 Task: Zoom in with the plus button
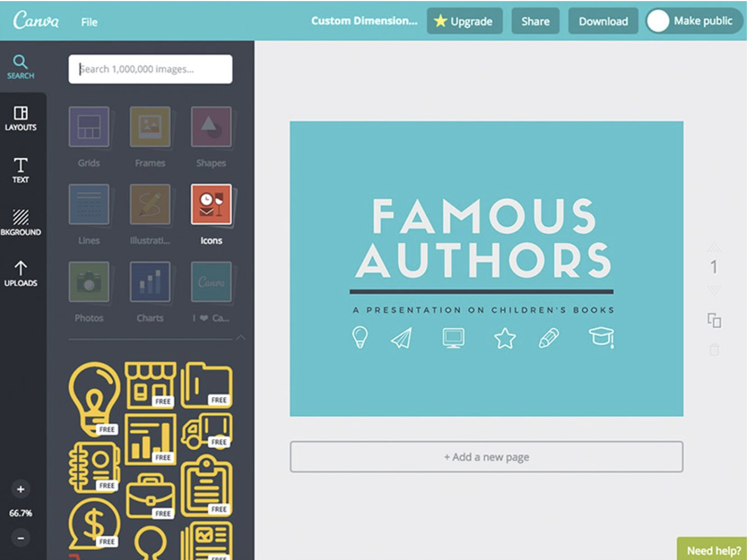pos(21,489)
